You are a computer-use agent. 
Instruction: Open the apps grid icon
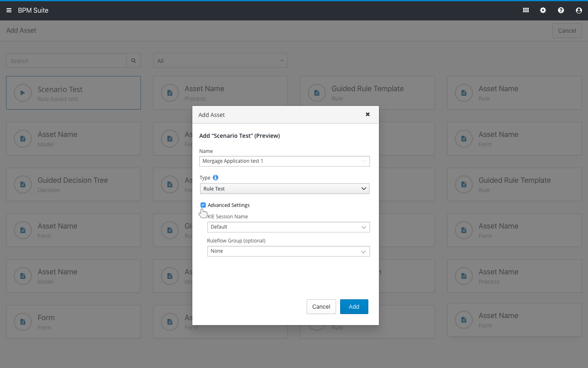click(526, 10)
